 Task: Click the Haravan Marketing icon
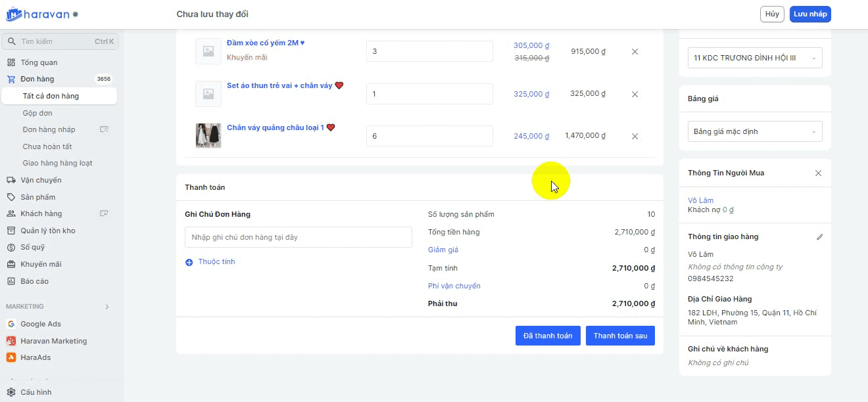click(x=11, y=341)
